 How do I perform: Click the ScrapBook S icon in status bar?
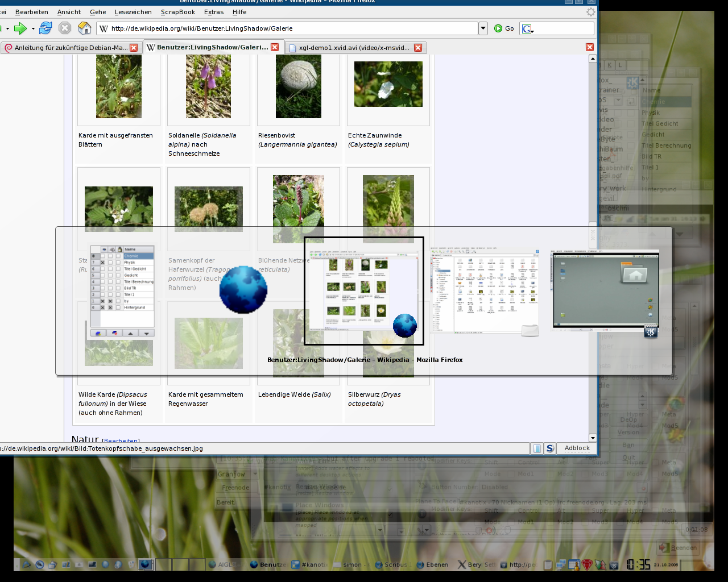[550, 448]
